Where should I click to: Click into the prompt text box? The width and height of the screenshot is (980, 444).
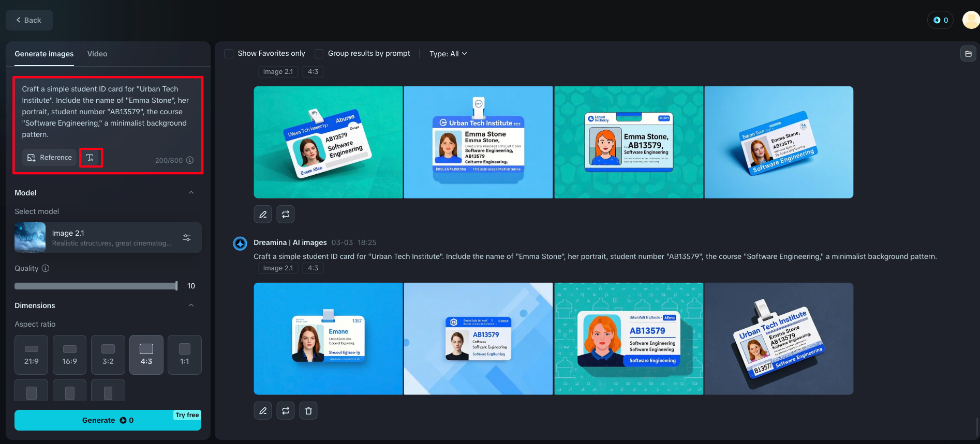(108, 112)
